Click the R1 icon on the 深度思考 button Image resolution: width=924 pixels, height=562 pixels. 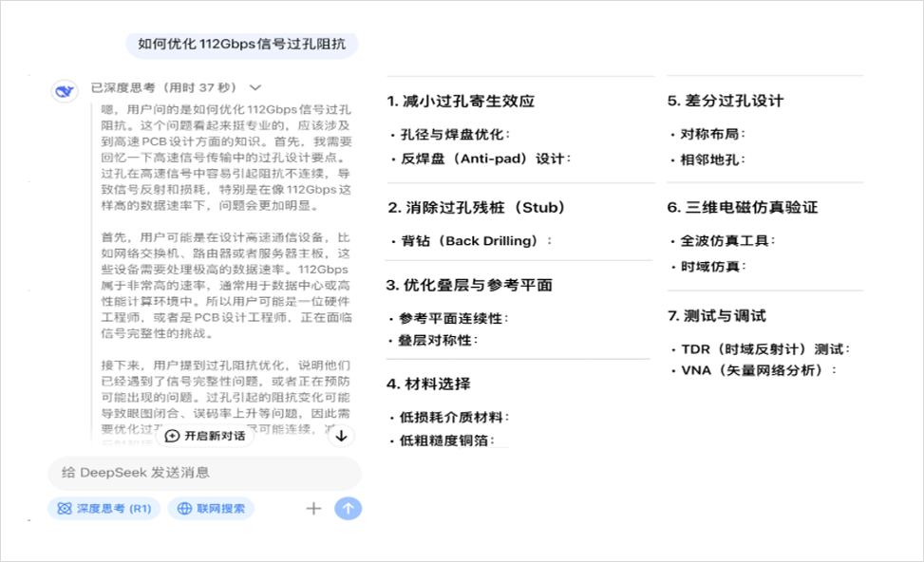pyautogui.click(x=63, y=508)
